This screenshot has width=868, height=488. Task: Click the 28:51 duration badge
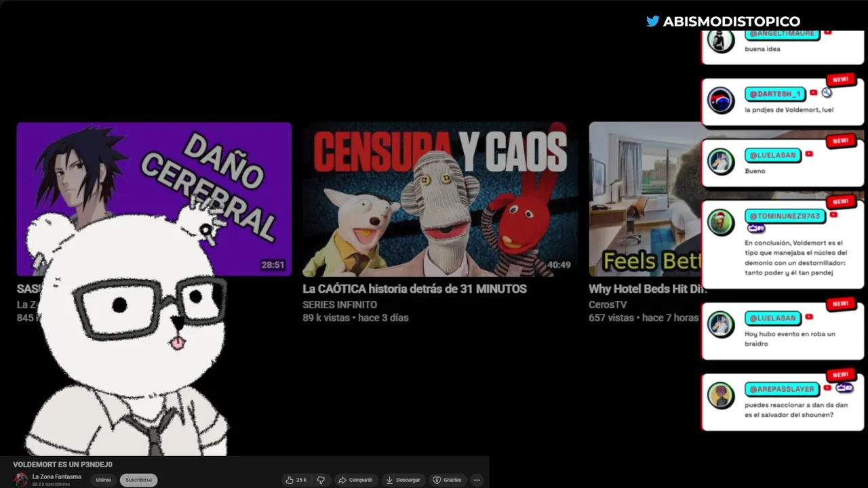point(273,265)
